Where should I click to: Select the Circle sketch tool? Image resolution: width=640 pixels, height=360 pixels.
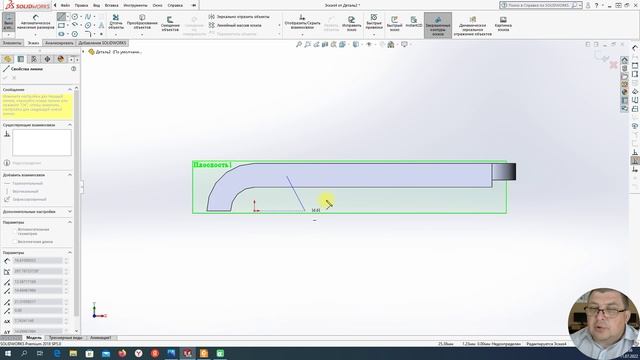(75, 17)
